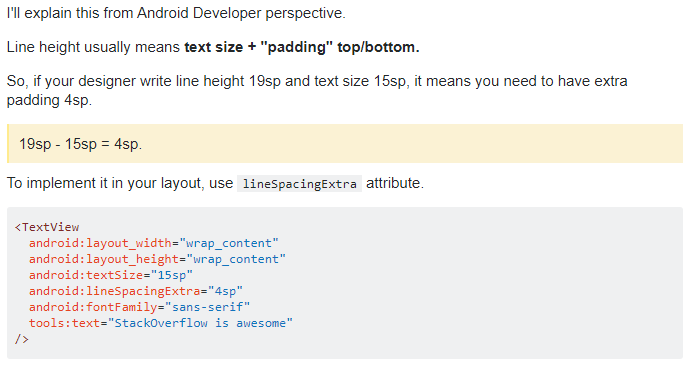Click the inline lineSpacingExtra code word
Viewport: 692px width, 371px height.
[x=299, y=184]
